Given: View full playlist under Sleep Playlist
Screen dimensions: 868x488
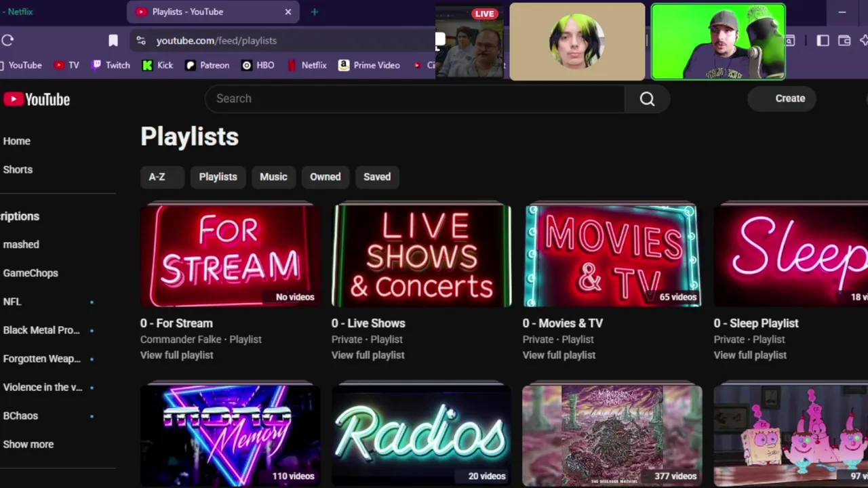Looking at the screenshot, I should pos(751,355).
